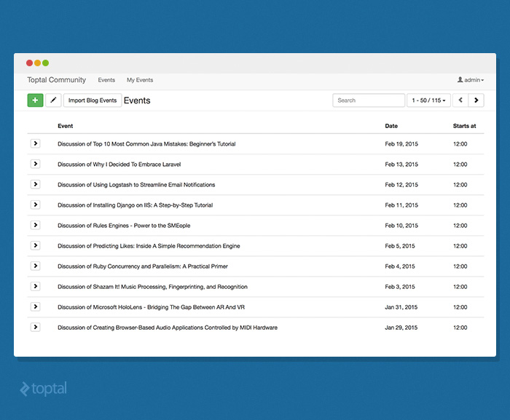This screenshot has width=510, height=420.
Task: Click the Date column header
Action: (391, 126)
